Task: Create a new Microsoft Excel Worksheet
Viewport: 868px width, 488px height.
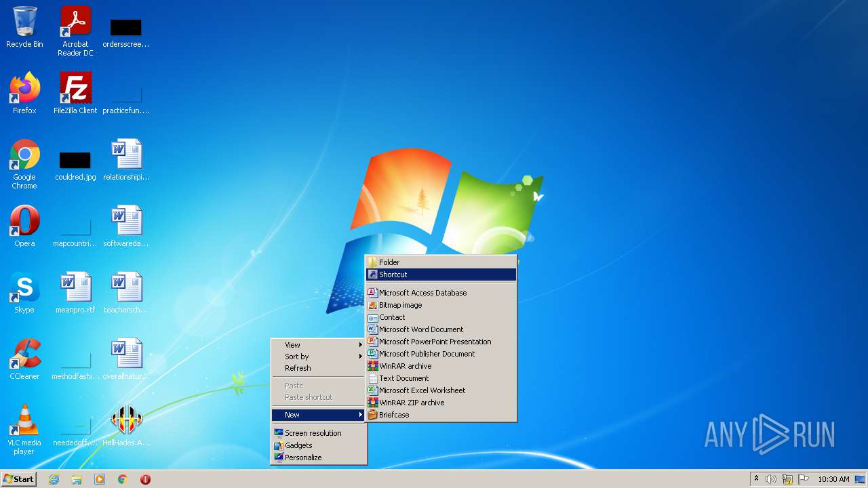Action: 441,390
